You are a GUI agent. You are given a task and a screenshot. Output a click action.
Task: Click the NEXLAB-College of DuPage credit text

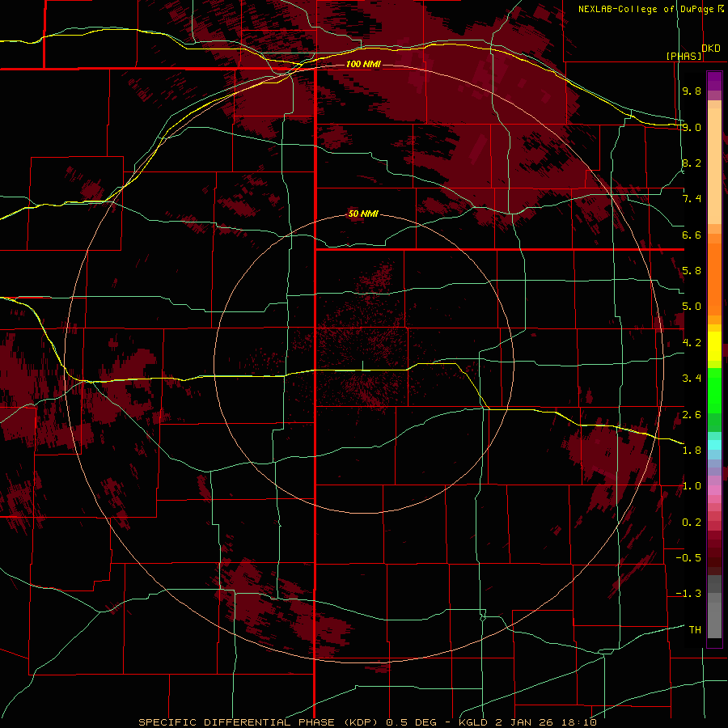click(x=647, y=9)
